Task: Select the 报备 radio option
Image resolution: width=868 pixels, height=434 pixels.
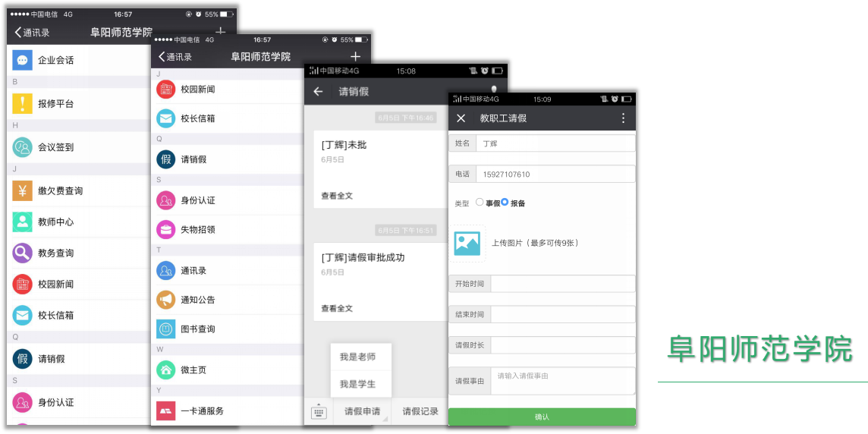Action: pyautogui.click(x=505, y=203)
